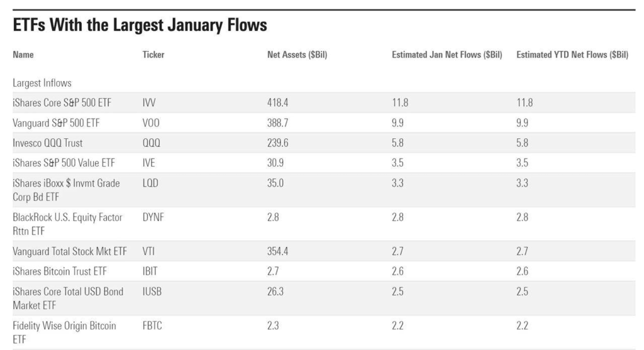
Task: Click the ETFs With the Largest January Flows title
Action: click(140, 26)
